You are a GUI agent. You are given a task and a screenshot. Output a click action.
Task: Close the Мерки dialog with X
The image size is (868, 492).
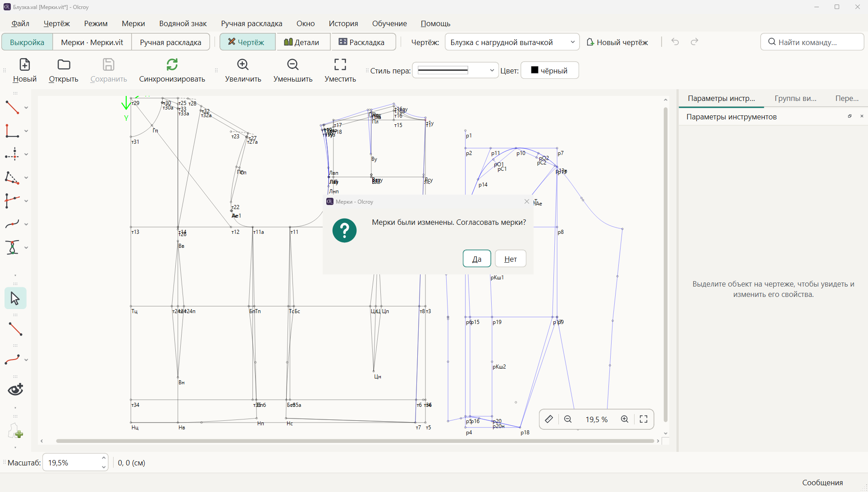point(527,201)
